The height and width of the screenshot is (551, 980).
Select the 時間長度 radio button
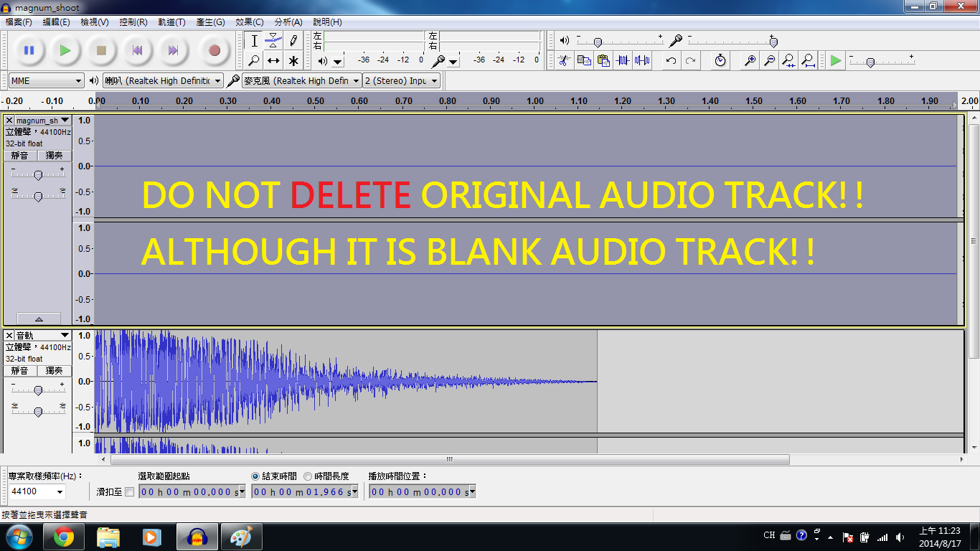pyautogui.click(x=308, y=476)
